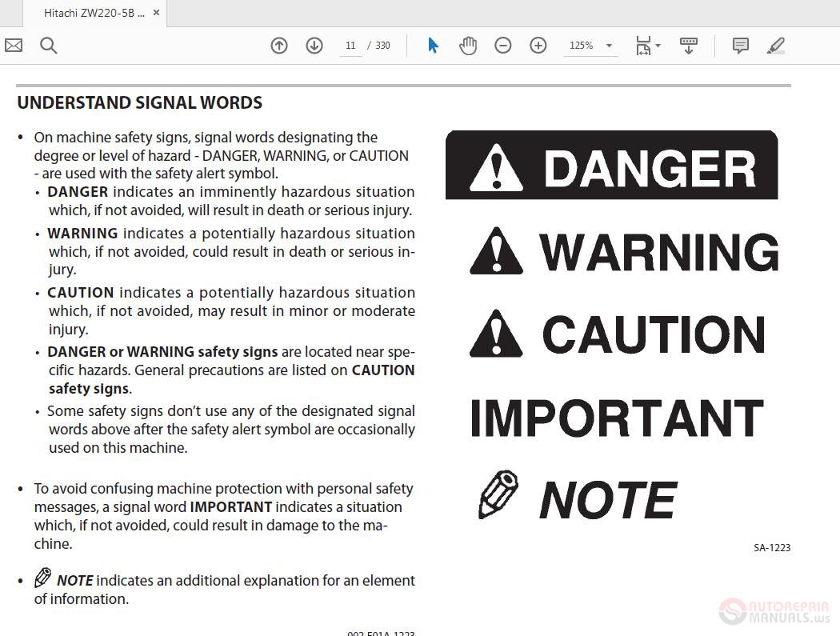The height and width of the screenshot is (636, 840).
Task: Click the page number field showing 11
Action: click(x=351, y=46)
